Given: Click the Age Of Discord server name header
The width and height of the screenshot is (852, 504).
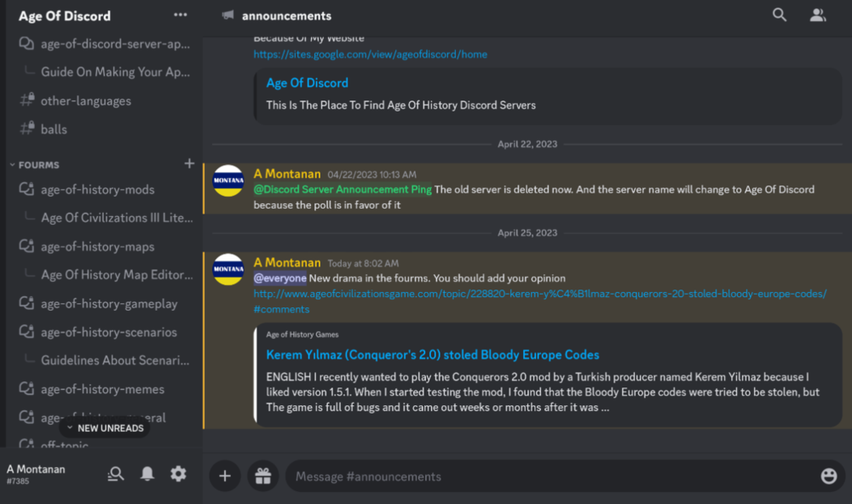Looking at the screenshot, I should [65, 15].
